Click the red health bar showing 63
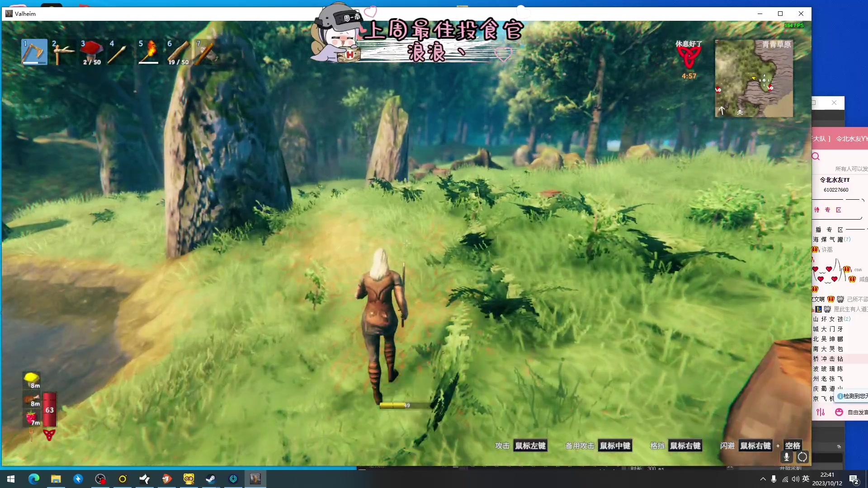This screenshot has height=488, width=868. pos(49,409)
